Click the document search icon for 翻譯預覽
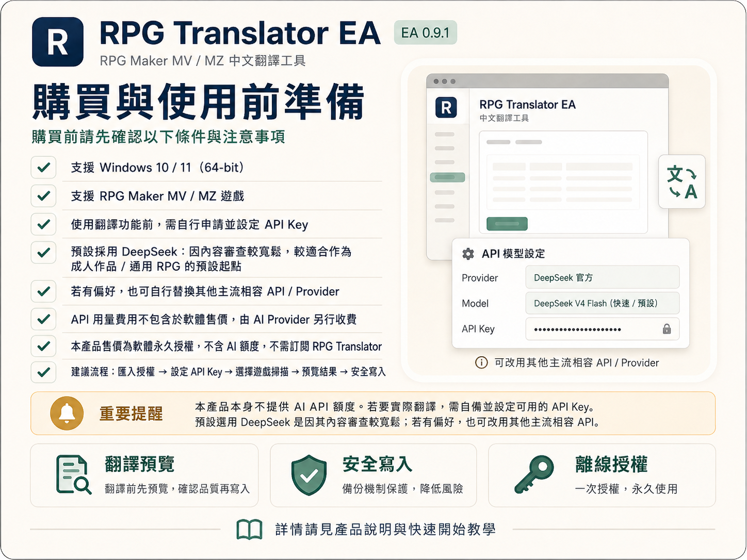 73,474
